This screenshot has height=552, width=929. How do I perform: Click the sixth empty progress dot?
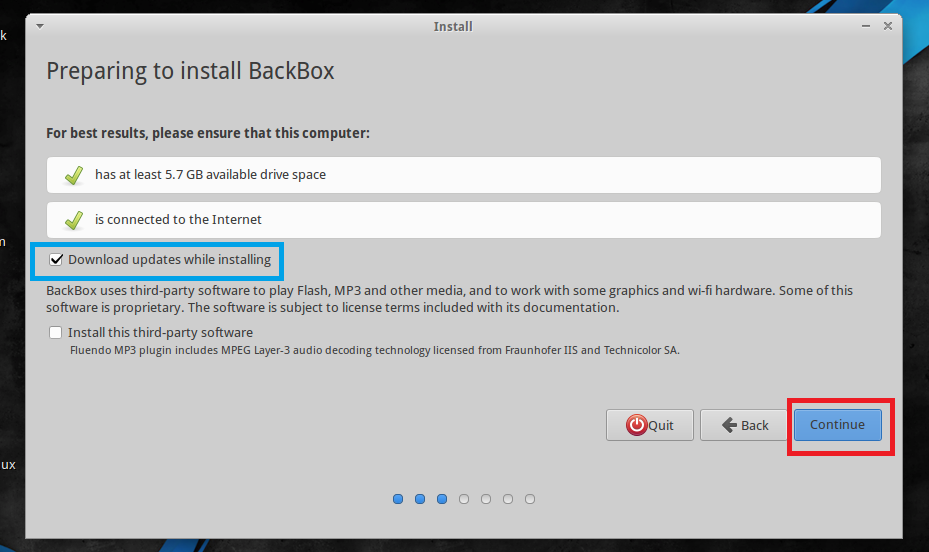(508, 499)
